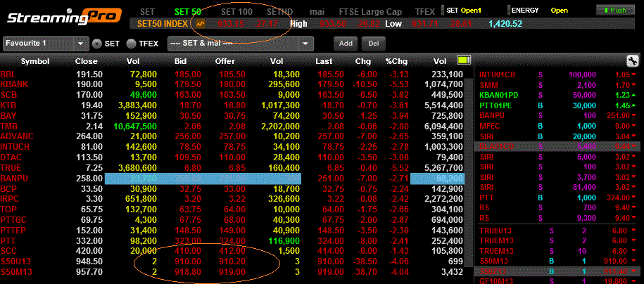
Task: Select TRUE symbol in watchlist
Action: (11, 168)
